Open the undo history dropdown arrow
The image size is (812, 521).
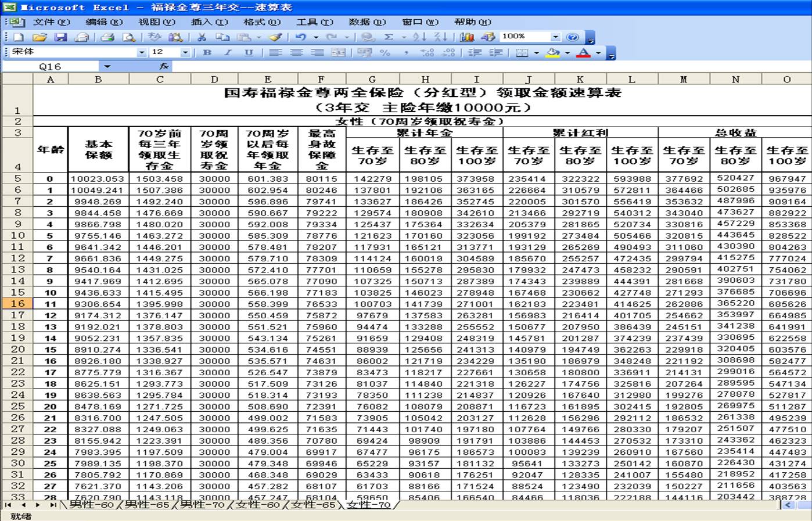(x=315, y=37)
